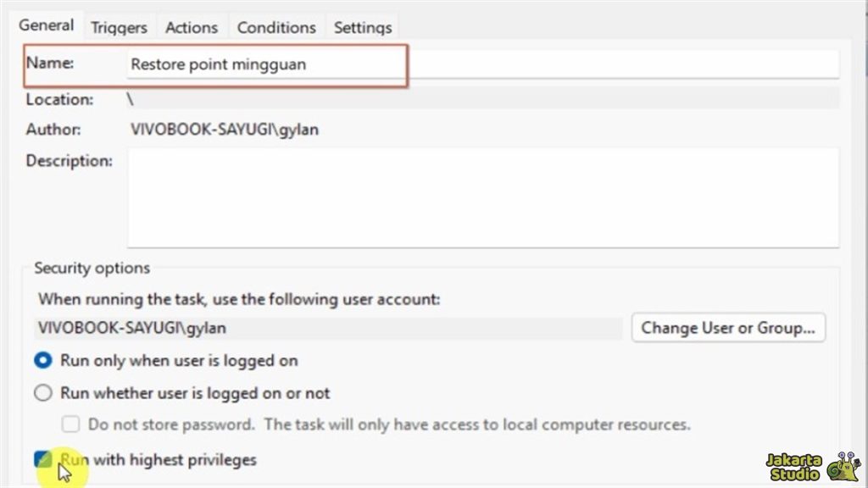Click the 'Security options' group heading

[x=92, y=268]
